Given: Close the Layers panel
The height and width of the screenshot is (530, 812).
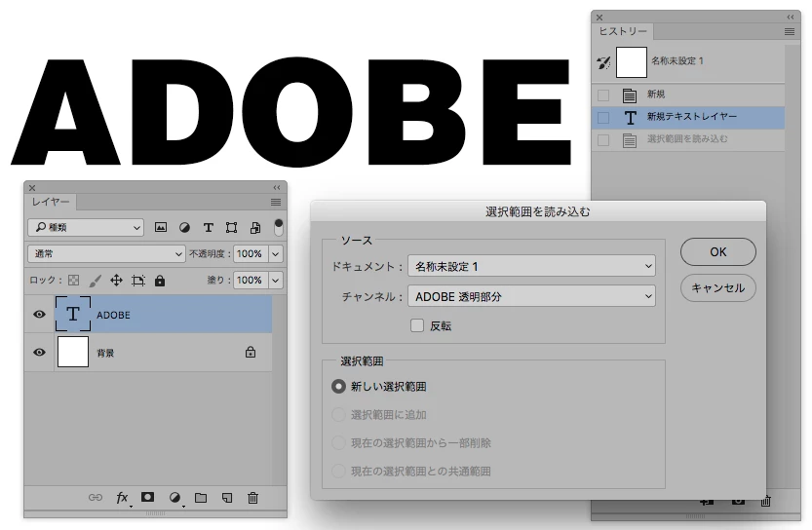Looking at the screenshot, I should click(x=32, y=188).
